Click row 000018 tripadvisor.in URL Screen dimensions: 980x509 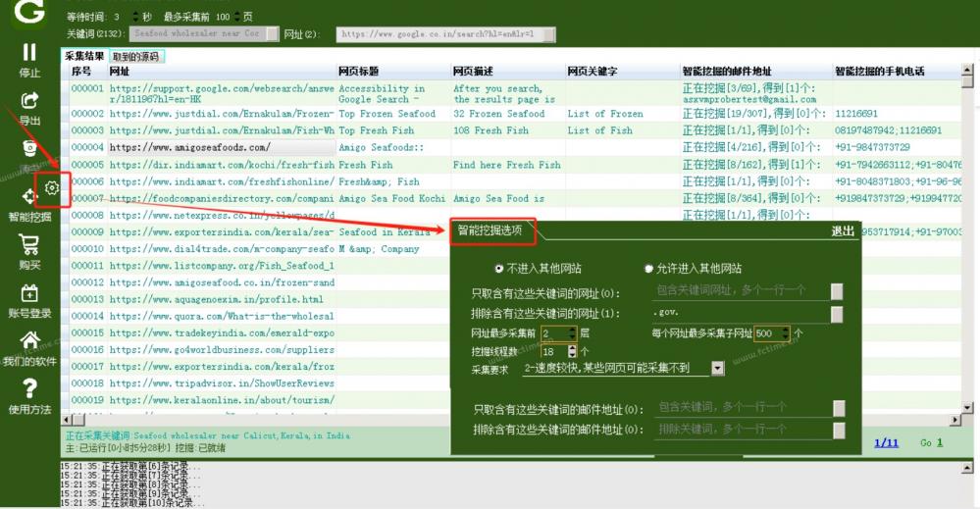point(222,382)
